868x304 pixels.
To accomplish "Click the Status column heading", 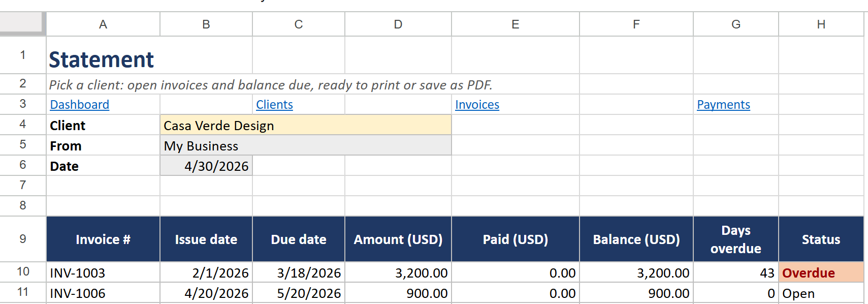I will 821,239.
